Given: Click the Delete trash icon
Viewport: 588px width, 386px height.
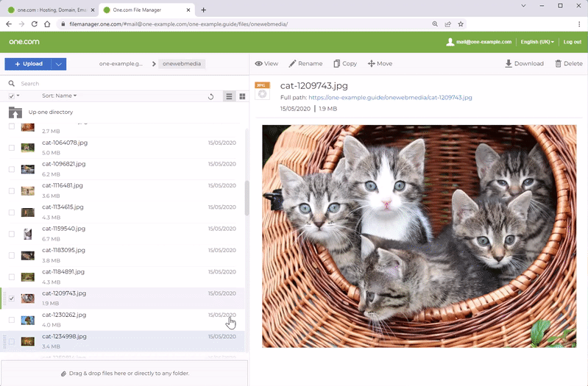Looking at the screenshot, I should coord(557,64).
